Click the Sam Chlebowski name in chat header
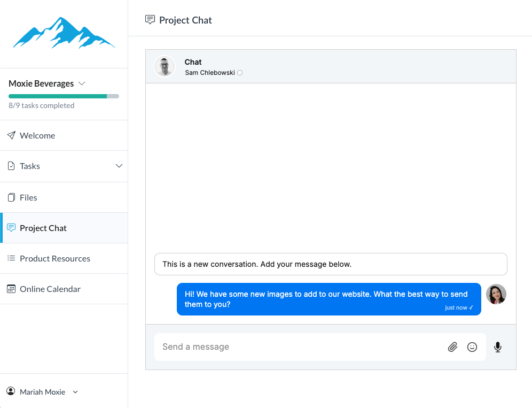The width and height of the screenshot is (532, 408). tap(210, 73)
